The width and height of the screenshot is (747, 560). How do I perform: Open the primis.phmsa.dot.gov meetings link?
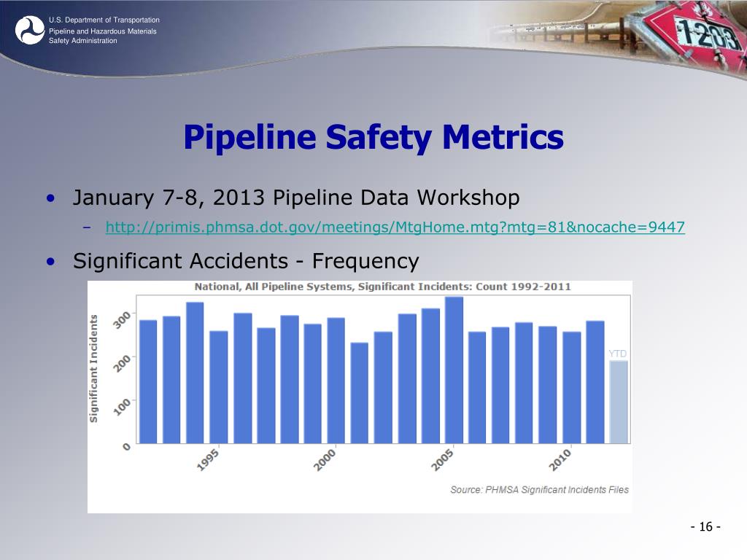(395, 227)
